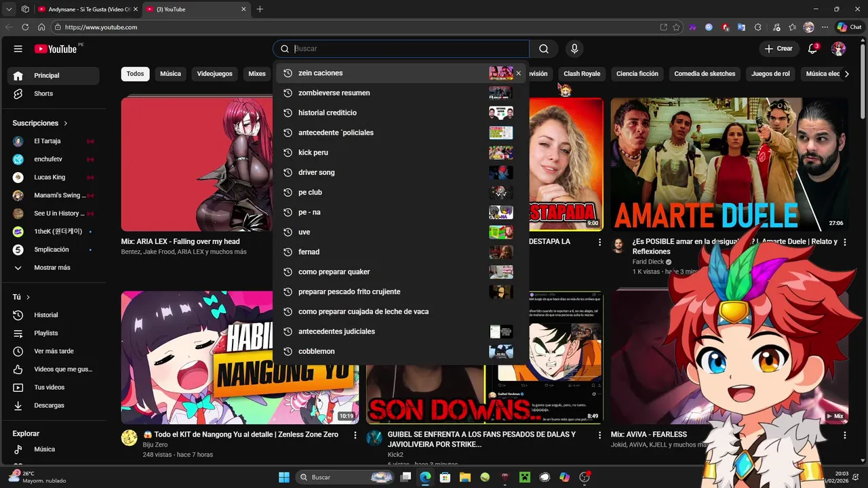The width and height of the screenshot is (868, 488).
Task: Open the YouTube hamburger guide menu
Action: click(x=18, y=49)
